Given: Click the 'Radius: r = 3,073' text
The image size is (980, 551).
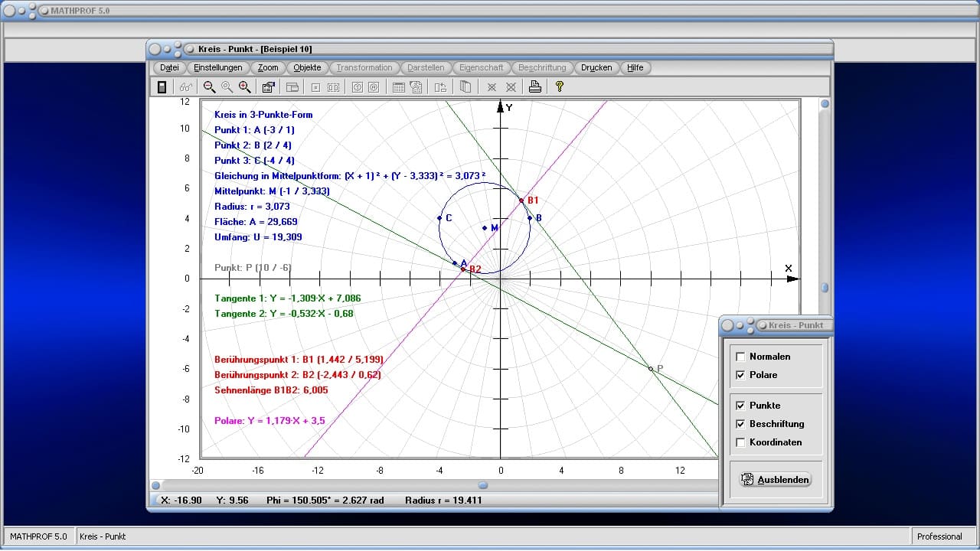Looking at the screenshot, I should coord(253,207).
